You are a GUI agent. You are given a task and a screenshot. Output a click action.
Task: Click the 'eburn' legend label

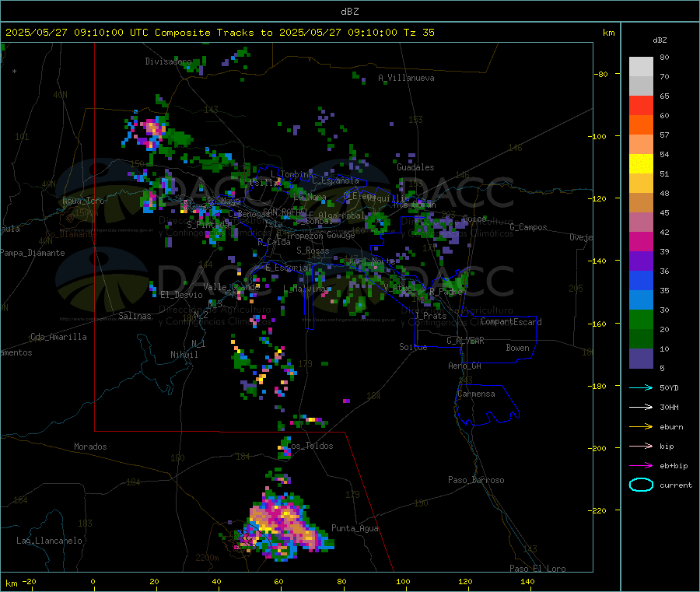(x=671, y=427)
